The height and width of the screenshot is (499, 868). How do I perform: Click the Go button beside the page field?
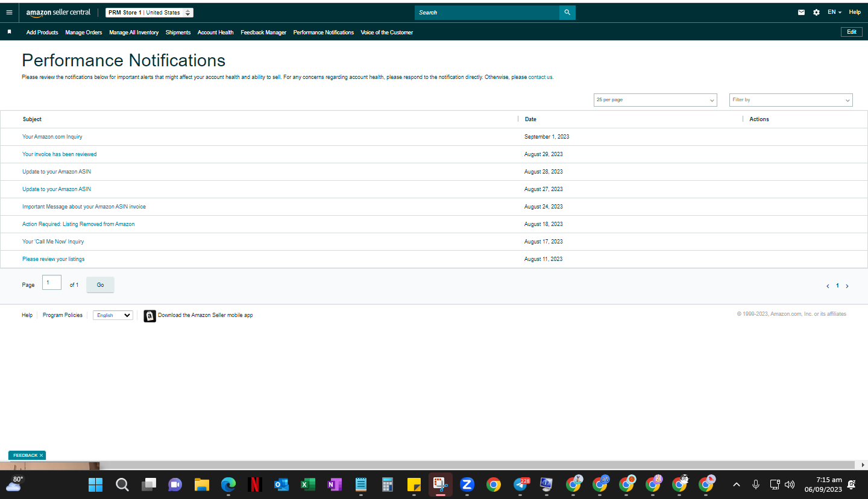[100, 285]
